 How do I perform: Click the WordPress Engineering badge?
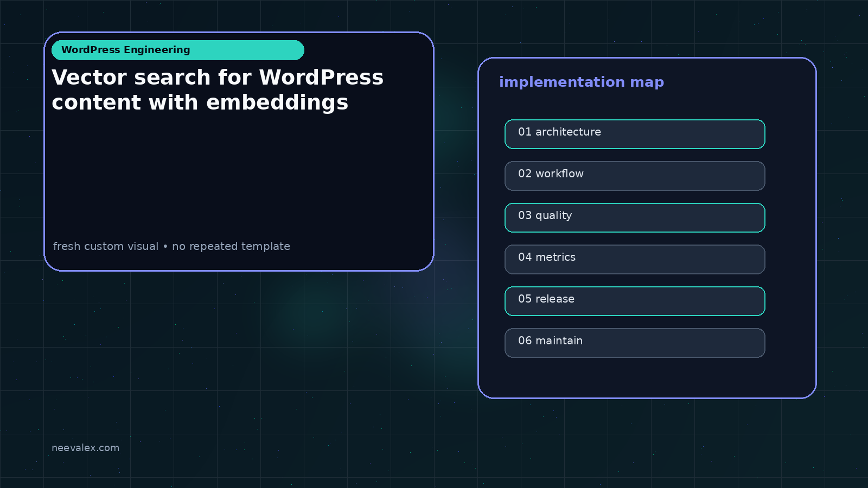tap(178, 50)
